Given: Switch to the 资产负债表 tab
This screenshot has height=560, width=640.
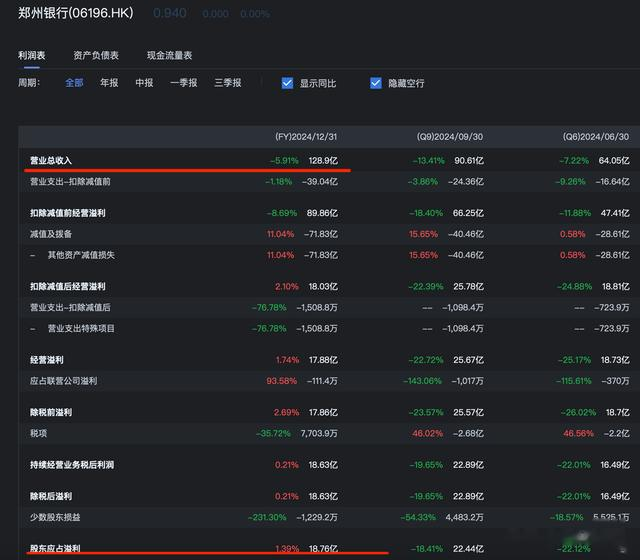Looking at the screenshot, I should (x=96, y=55).
